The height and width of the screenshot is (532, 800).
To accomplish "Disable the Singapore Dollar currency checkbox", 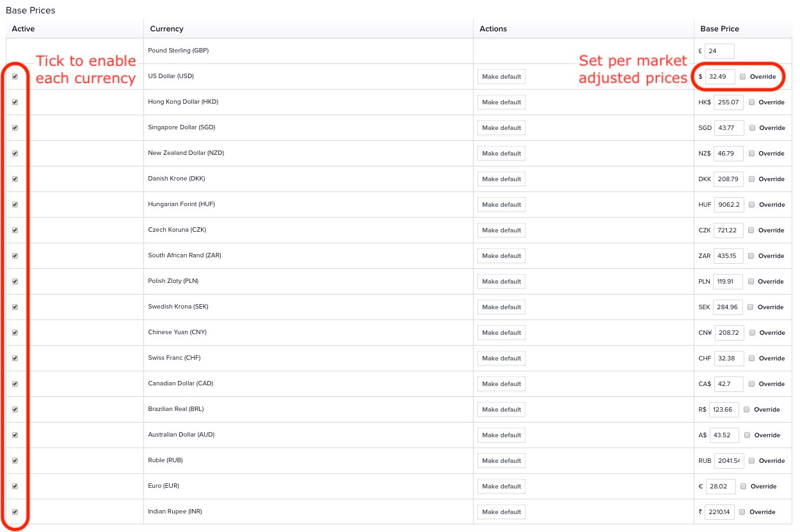I will [15, 128].
